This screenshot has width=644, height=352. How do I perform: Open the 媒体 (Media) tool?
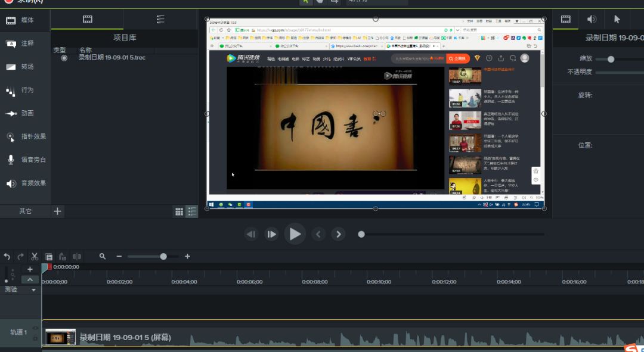click(20, 20)
